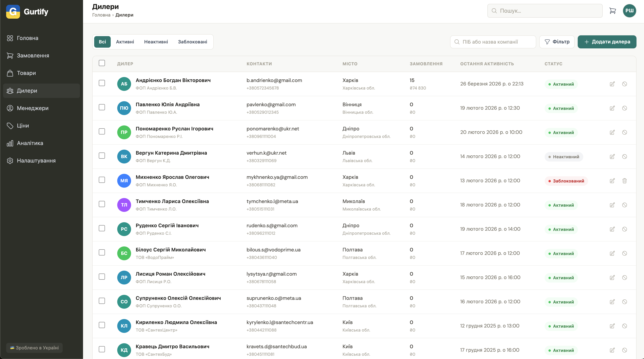Check the box for Пономаренко Руслан Ігорович
This screenshot has height=359, width=644.
(102, 131)
